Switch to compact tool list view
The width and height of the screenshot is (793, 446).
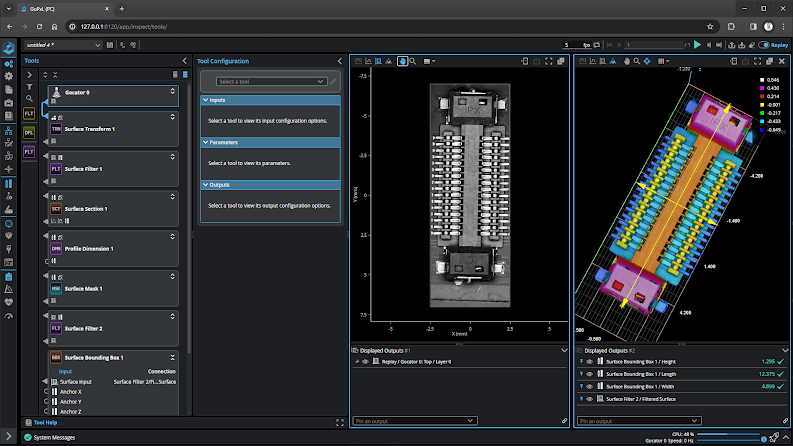pyautogui.click(x=175, y=74)
